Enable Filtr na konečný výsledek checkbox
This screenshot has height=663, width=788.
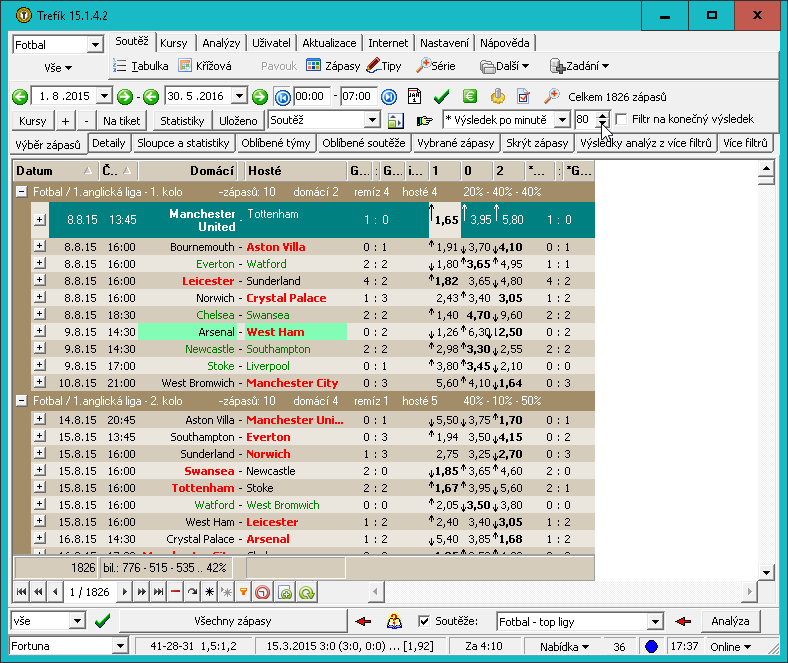click(x=622, y=120)
